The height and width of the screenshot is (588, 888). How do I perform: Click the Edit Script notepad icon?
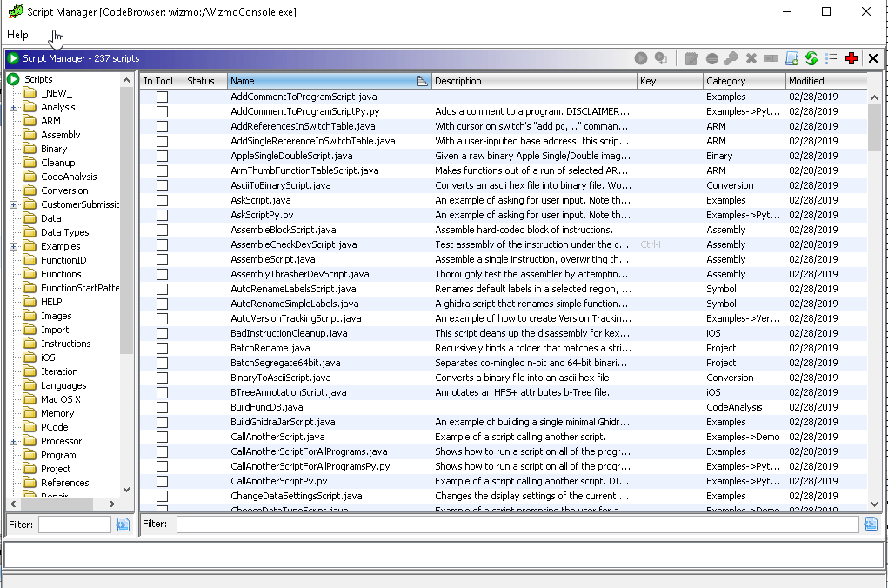691,58
